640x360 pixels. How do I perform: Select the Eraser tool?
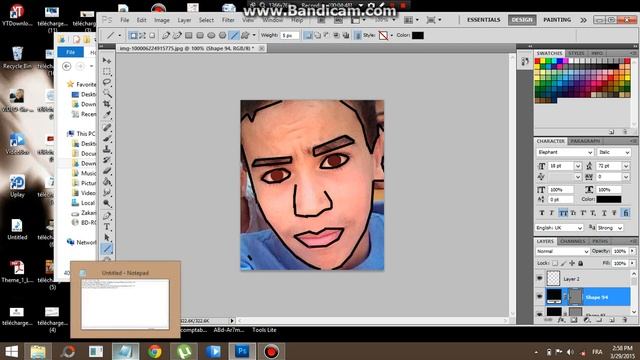pyautogui.click(x=107, y=171)
